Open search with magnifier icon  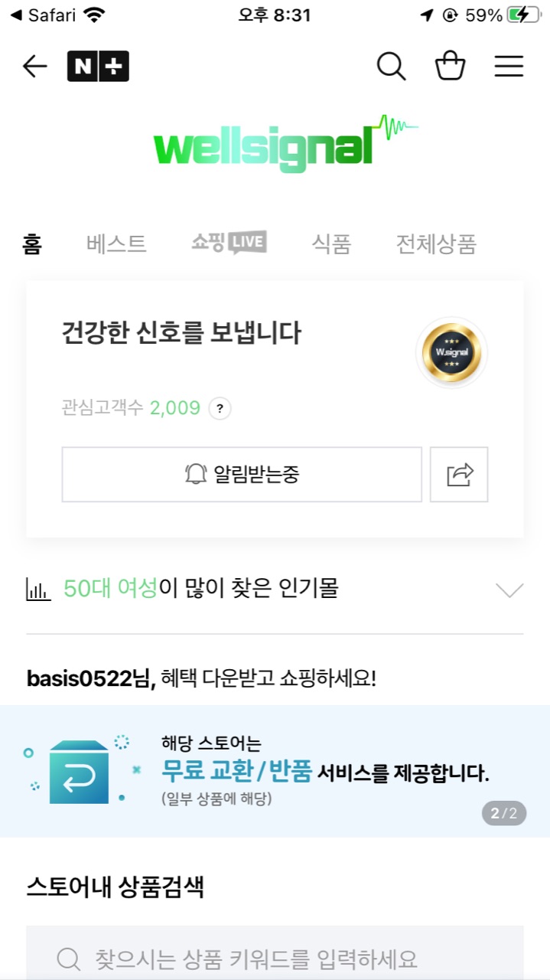point(391,67)
